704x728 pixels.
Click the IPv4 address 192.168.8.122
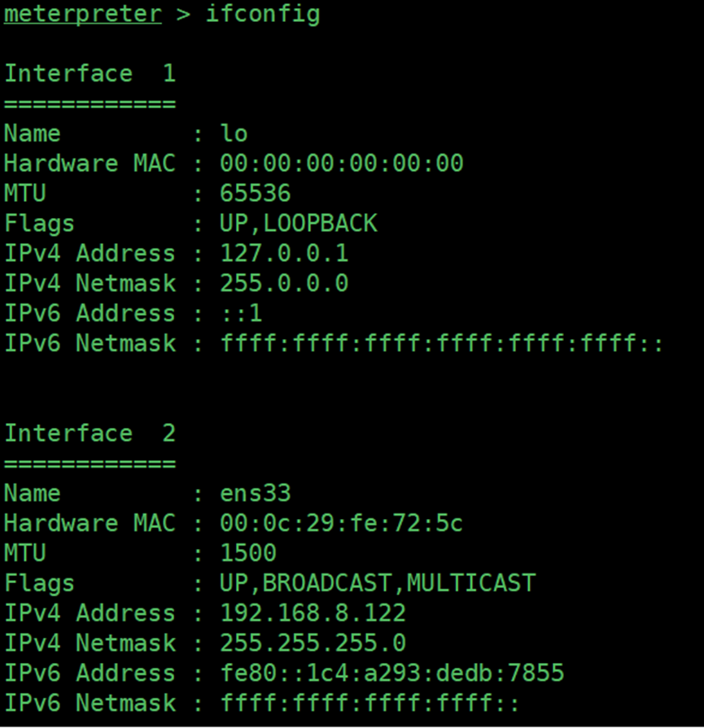click(313, 613)
